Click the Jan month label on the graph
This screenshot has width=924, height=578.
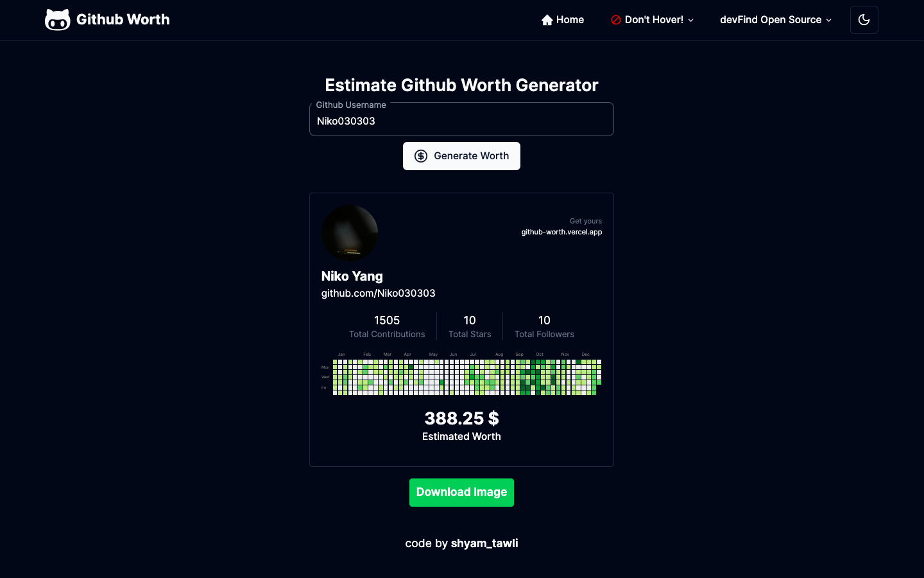(341, 355)
